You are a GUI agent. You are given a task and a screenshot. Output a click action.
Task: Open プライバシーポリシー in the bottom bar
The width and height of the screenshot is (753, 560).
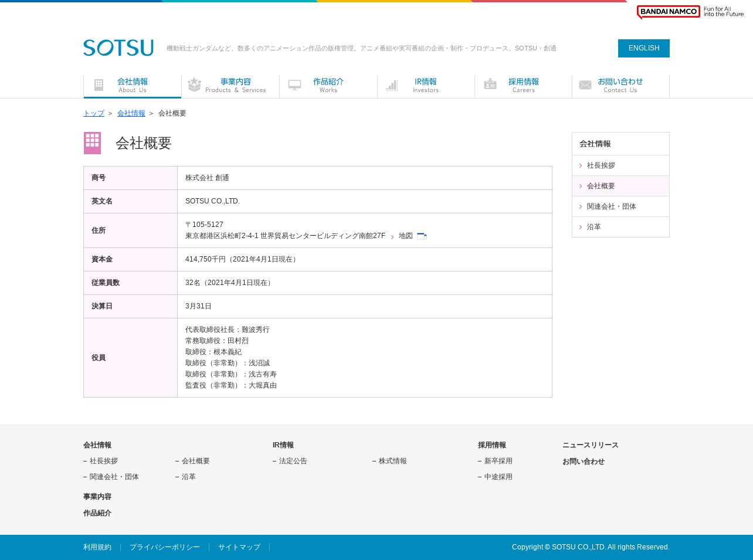point(165,547)
